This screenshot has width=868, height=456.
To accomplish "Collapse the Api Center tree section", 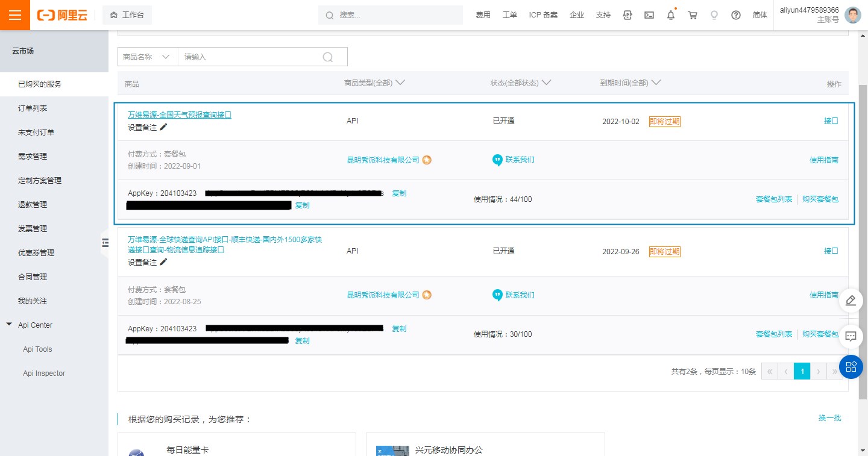I will tap(9, 325).
